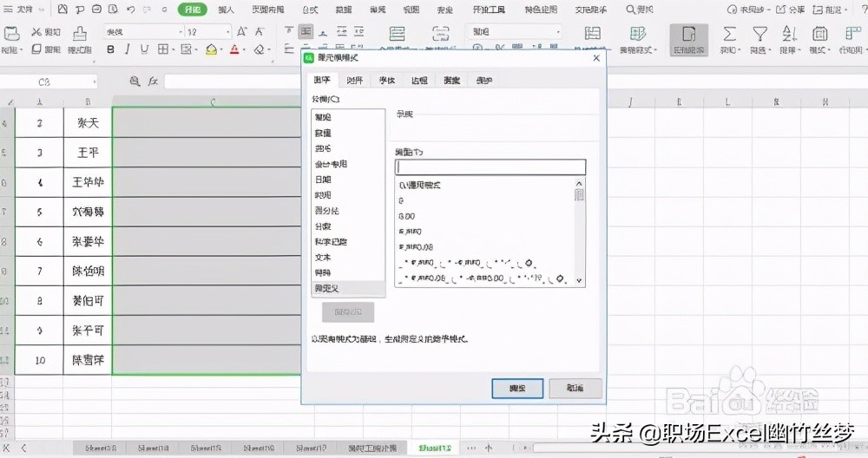Switch to the Pattern tab in the dialog

(x=451, y=80)
